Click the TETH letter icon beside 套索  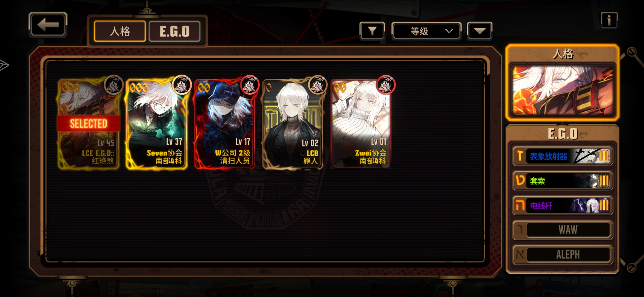(520, 181)
